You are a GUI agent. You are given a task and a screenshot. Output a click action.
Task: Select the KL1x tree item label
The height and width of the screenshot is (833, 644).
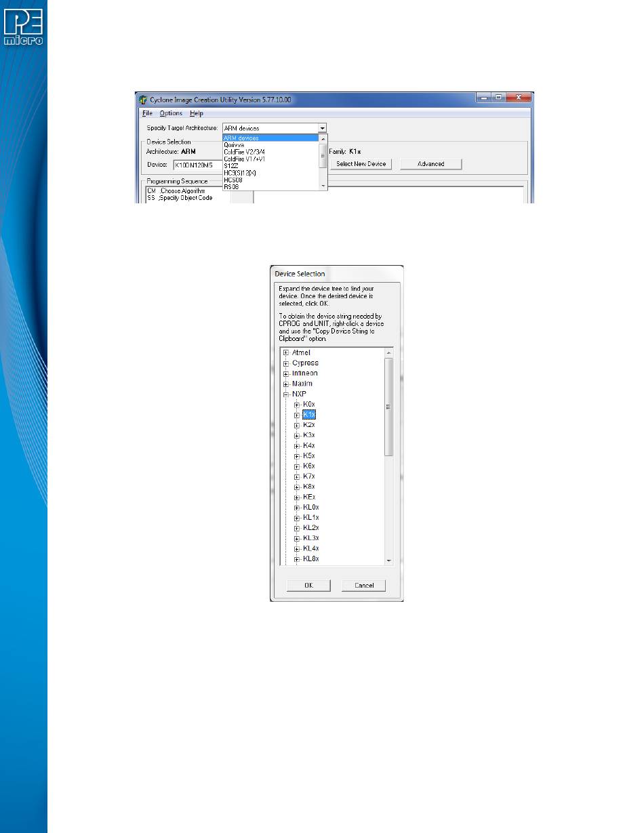tap(311, 518)
